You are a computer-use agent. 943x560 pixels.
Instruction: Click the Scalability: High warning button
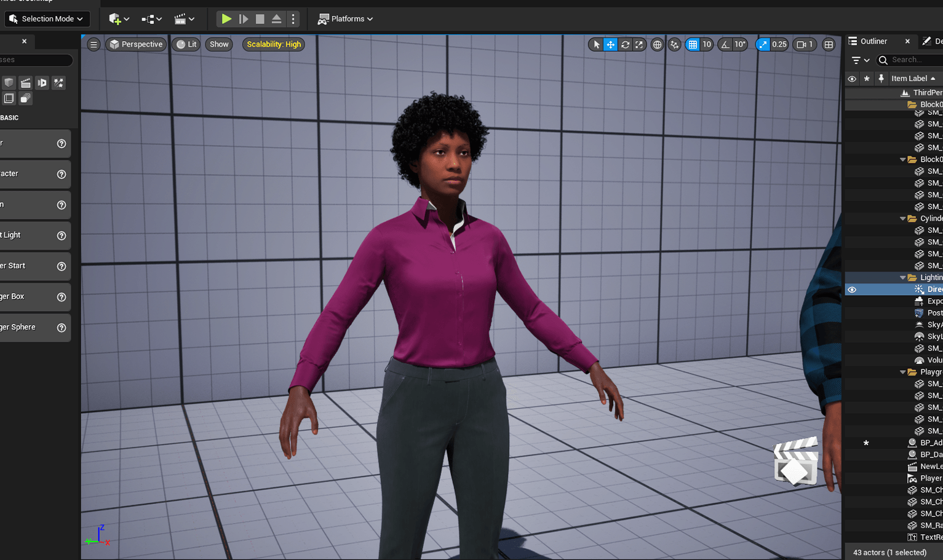pyautogui.click(x=273, y=44)
